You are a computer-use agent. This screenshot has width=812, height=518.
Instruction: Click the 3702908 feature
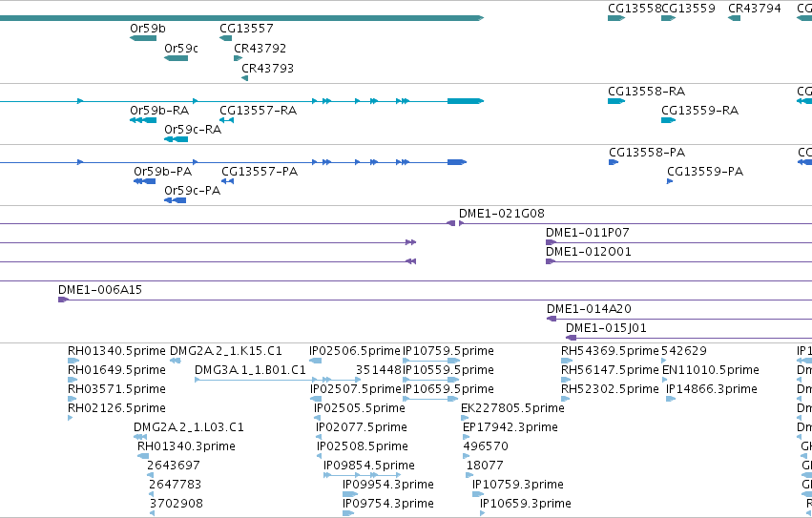pos(152,513)
